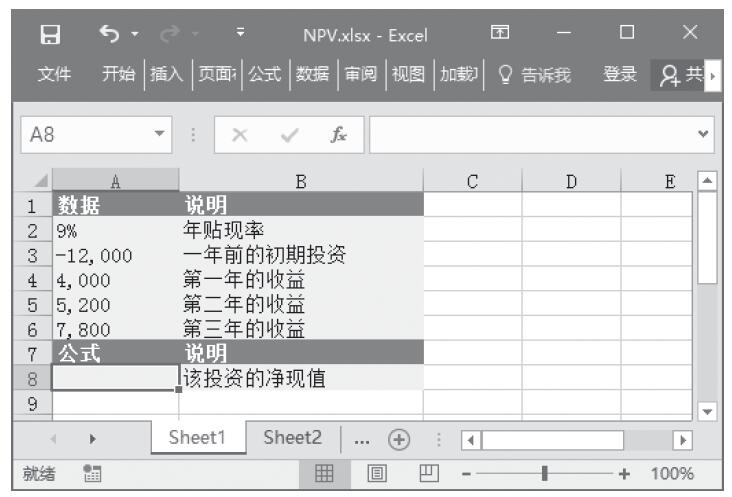
Task: Switch to the Sheet2 tab
Action: point(293,438)
